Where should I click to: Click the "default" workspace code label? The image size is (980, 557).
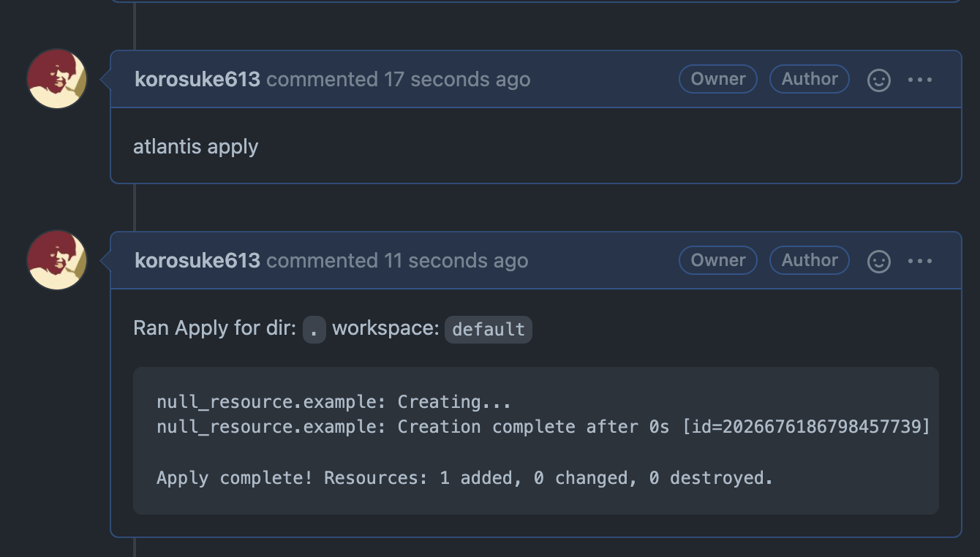[489, 329]
